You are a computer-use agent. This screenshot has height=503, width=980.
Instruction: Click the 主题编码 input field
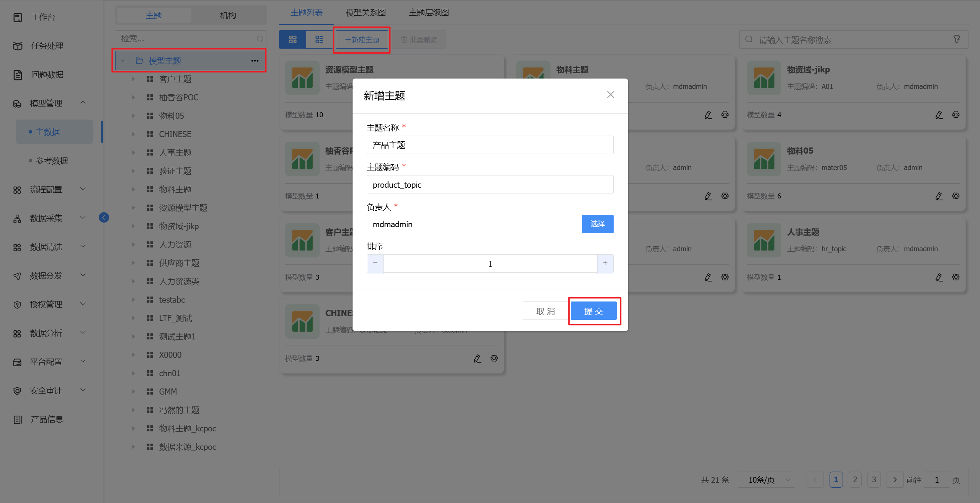click(490, 185)
